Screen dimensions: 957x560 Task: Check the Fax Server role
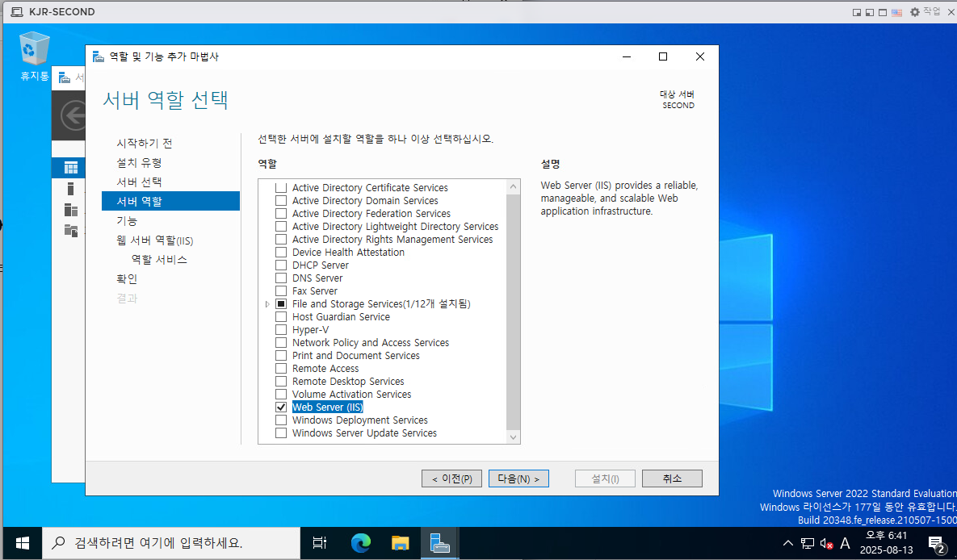(281, 291)
